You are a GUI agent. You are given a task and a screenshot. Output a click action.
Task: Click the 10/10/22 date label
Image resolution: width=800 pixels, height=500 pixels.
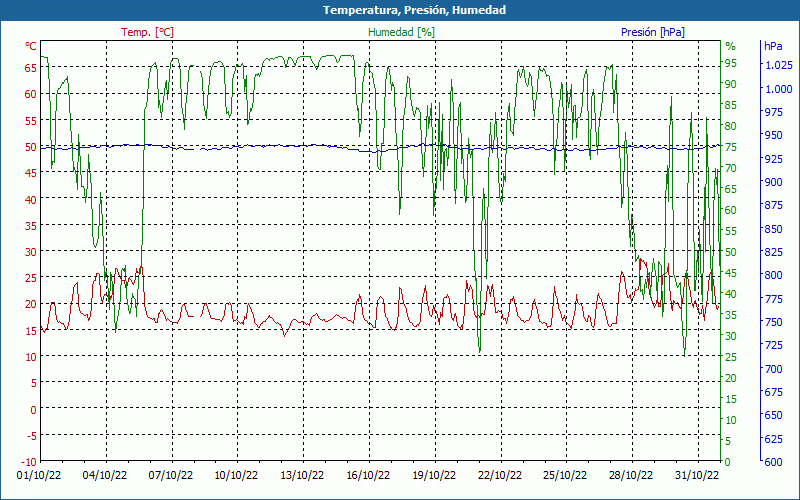pos(236,476)
